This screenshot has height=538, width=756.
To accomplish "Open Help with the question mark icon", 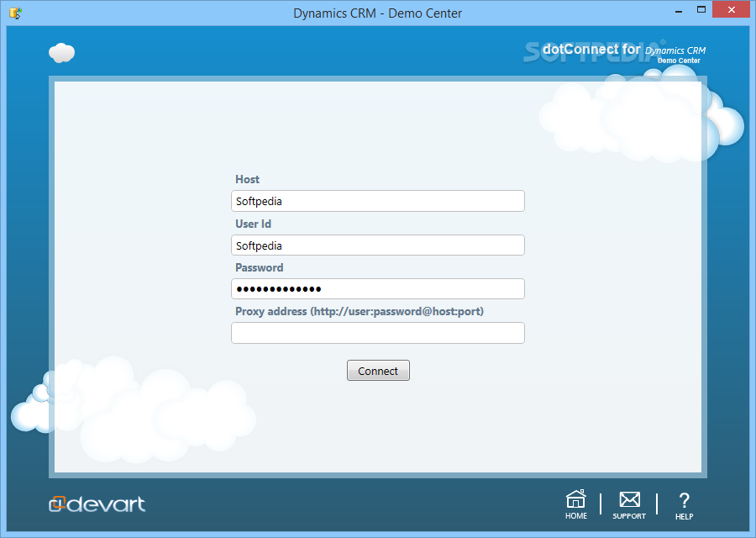I will pyautogui.click(x=684, y=500).
